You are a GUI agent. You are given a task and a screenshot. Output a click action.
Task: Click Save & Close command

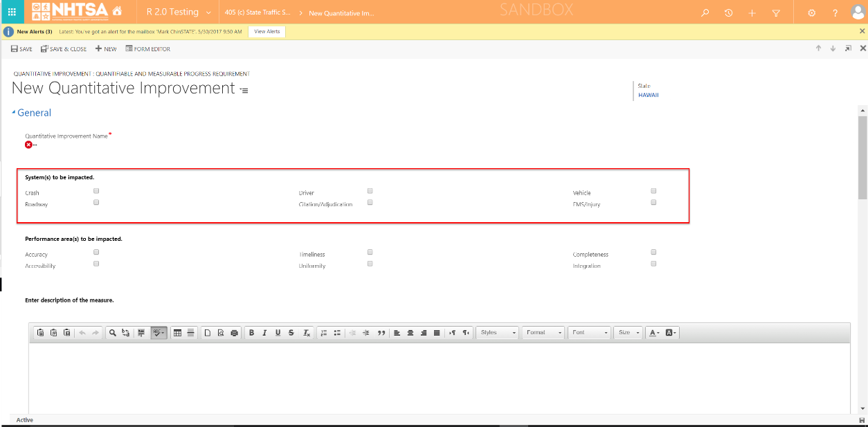pyautogui.click(x=64, y=49)
